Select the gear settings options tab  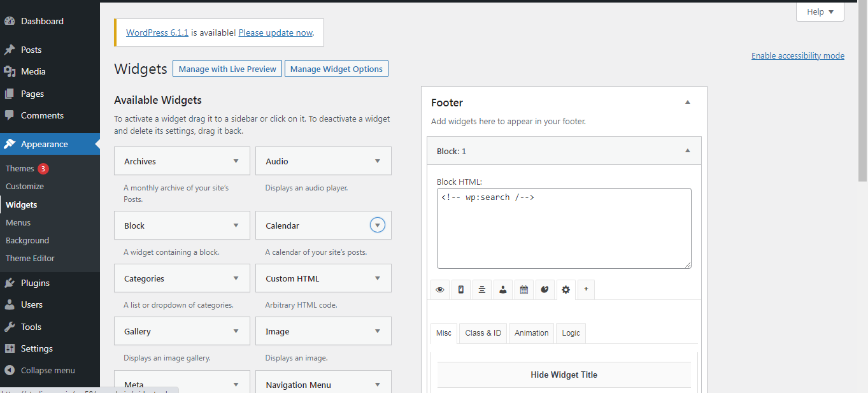(x=566, y=290)
